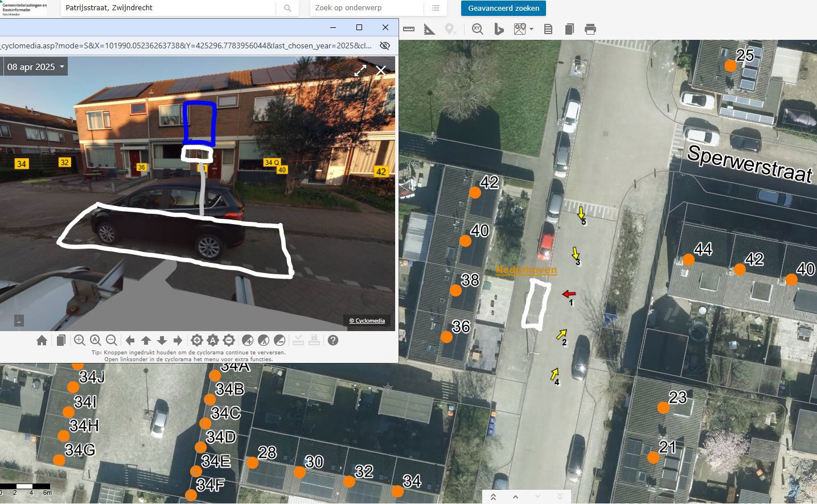Open the subject list menu icon
The height and width of the screenshot is (504, 817).
click(x=436, y=8)
